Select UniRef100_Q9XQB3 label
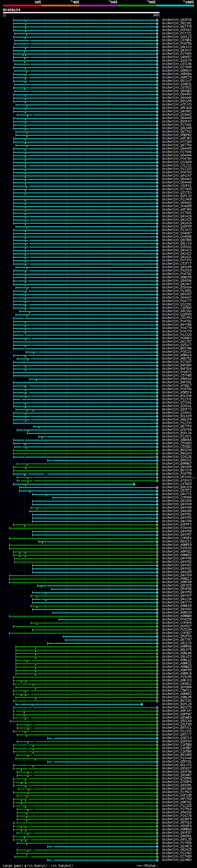The height and width of the screenshot is (868, 197). pyautogui.click(x=176, y=91)
